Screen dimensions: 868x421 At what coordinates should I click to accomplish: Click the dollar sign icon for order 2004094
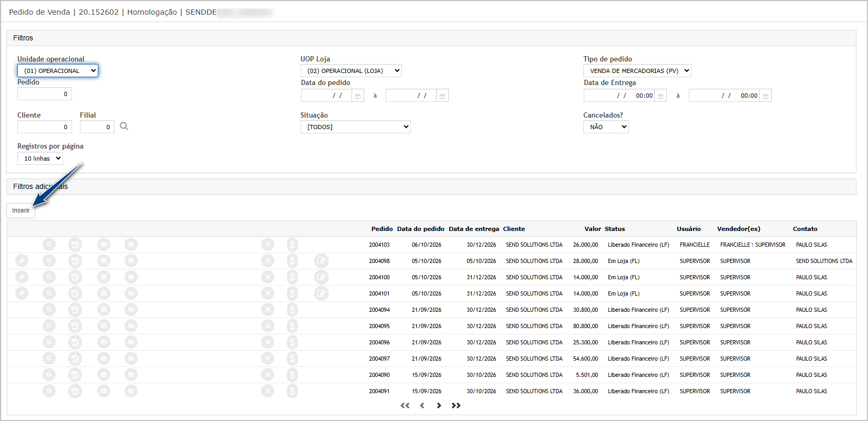pyautogui.click(x=293, y=310)
